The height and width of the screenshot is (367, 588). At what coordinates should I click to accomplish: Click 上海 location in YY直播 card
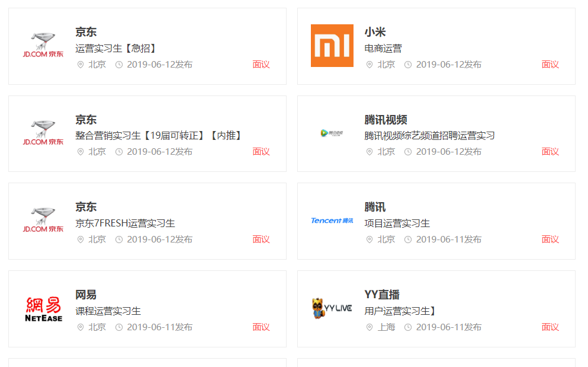coord(386,327)
